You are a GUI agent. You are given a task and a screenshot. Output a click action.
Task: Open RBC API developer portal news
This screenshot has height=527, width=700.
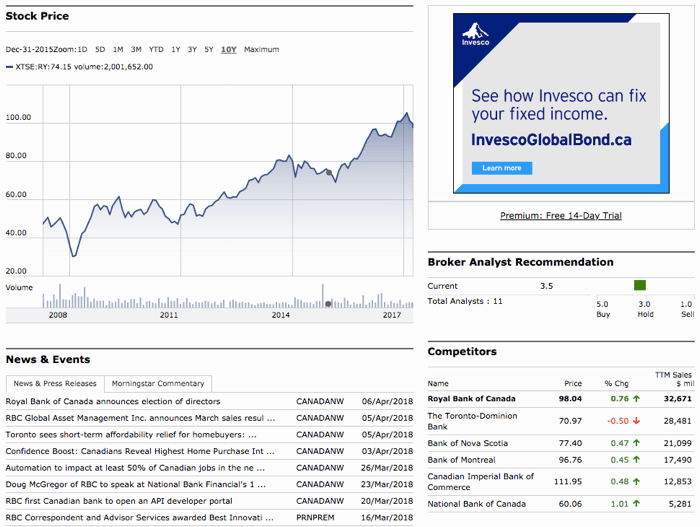(119, 501)
